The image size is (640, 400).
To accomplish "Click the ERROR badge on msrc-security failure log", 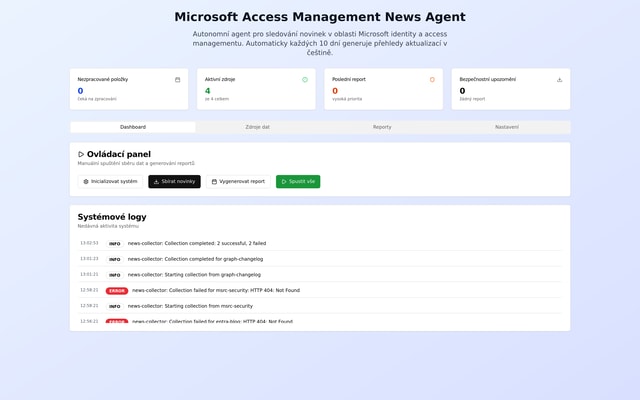I will 117,291.
